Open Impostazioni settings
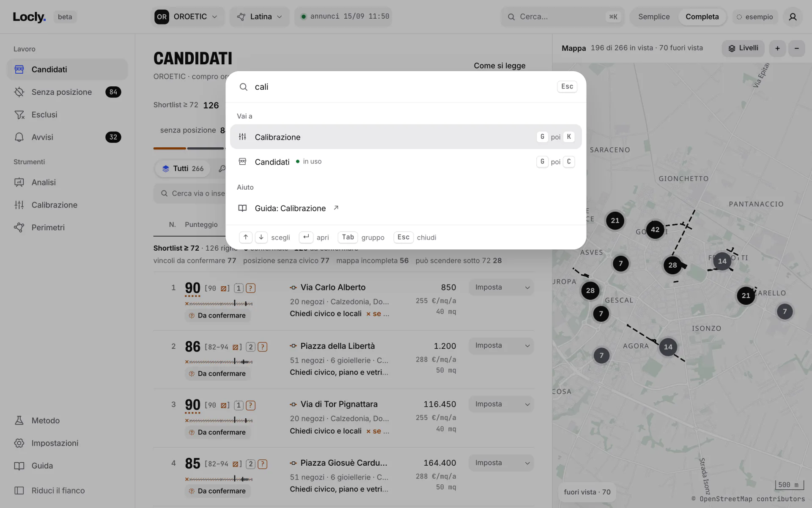Viewport: 812px width, 508px height. coord(67,443)
